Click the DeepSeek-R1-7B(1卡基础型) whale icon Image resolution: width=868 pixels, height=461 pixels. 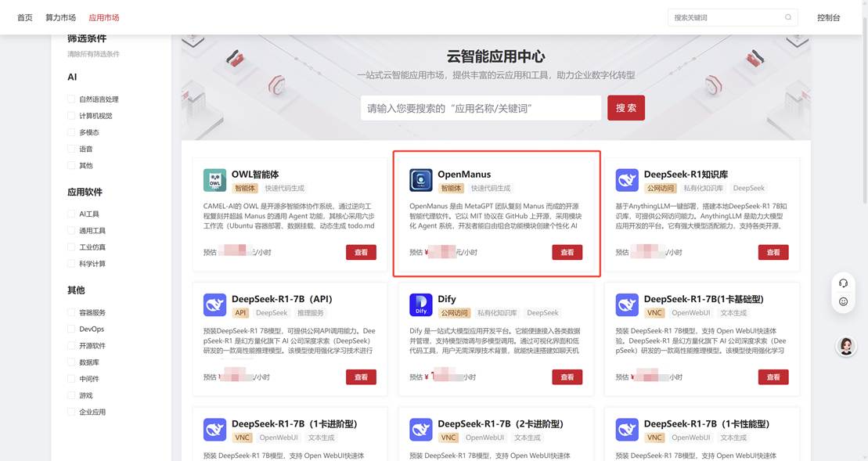point(627,305)
